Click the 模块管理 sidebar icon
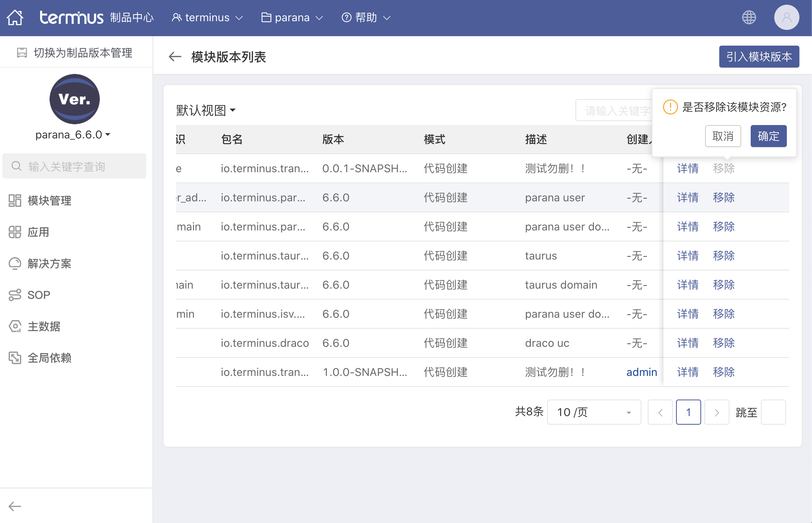This screenshot has width=812, height=523. click(15, 201)
